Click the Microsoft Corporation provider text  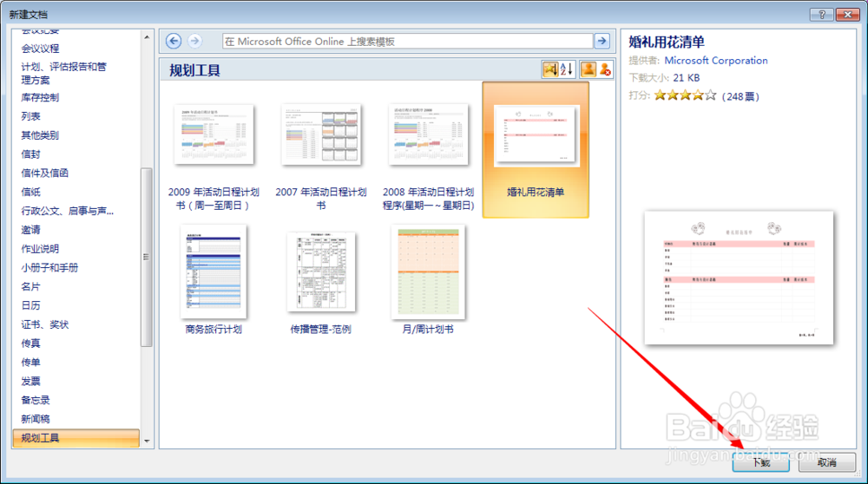click(x=716, y=61)
